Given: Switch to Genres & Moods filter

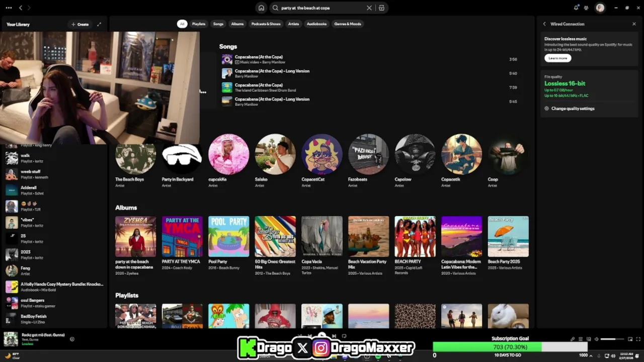Looking at the screenshot, I should click(x=348, y=24).
